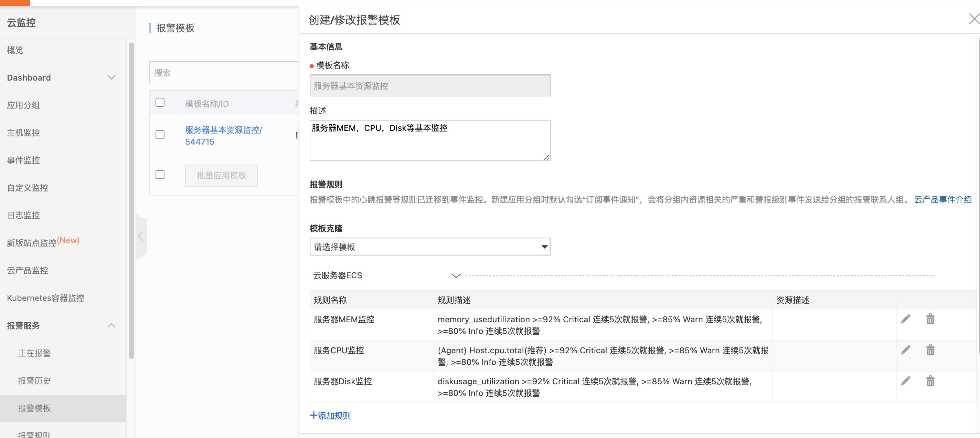Click into the 描述 text area
The image size is (980, 438).
429,141
